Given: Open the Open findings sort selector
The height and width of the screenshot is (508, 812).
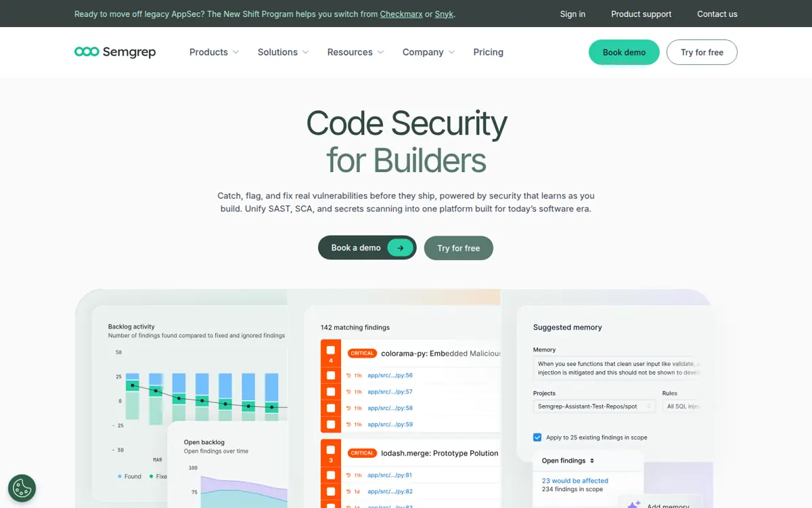Looking at the screenshot, I should 568,461.
